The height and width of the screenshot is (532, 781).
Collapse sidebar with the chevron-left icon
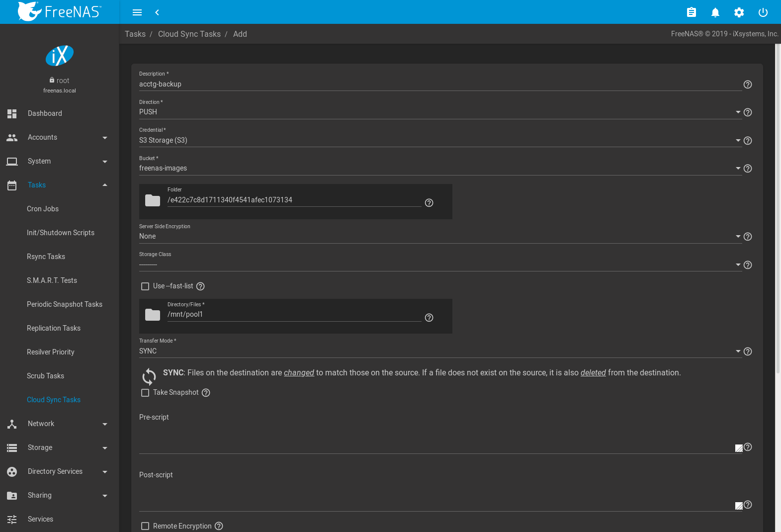(x=157, y=12)
